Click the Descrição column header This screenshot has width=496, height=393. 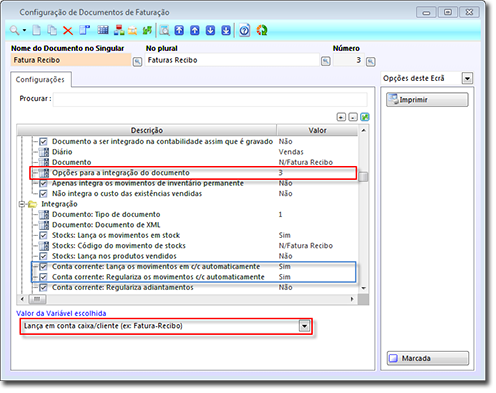(x=147, y=130)
